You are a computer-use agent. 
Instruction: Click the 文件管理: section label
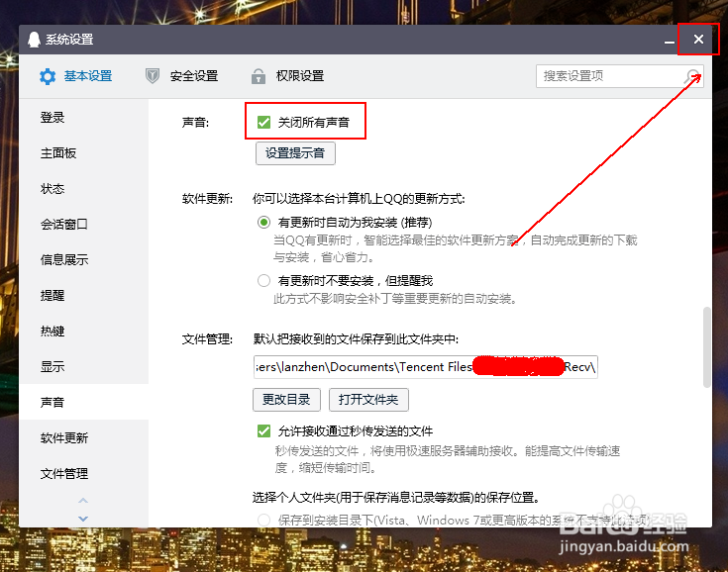pos(207,339)
